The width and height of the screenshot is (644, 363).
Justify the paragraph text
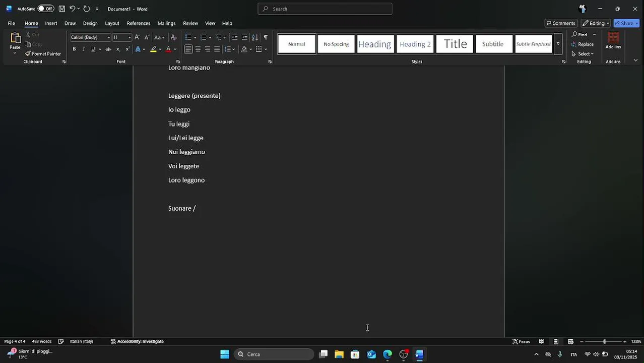217,49
